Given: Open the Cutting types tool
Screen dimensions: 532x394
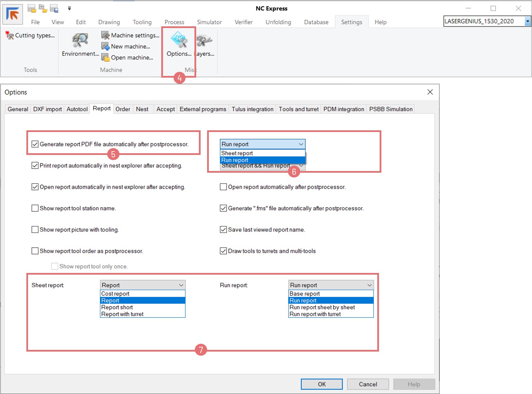Looking at the screenshot, I should pyautogui.click(x=30, y=36).
